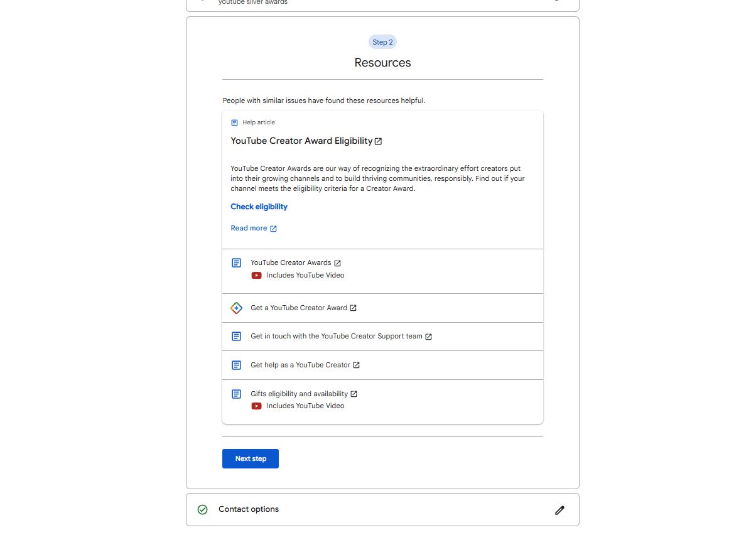Follow the Read more link
The image size is (756, 535).
click(249, 229)
